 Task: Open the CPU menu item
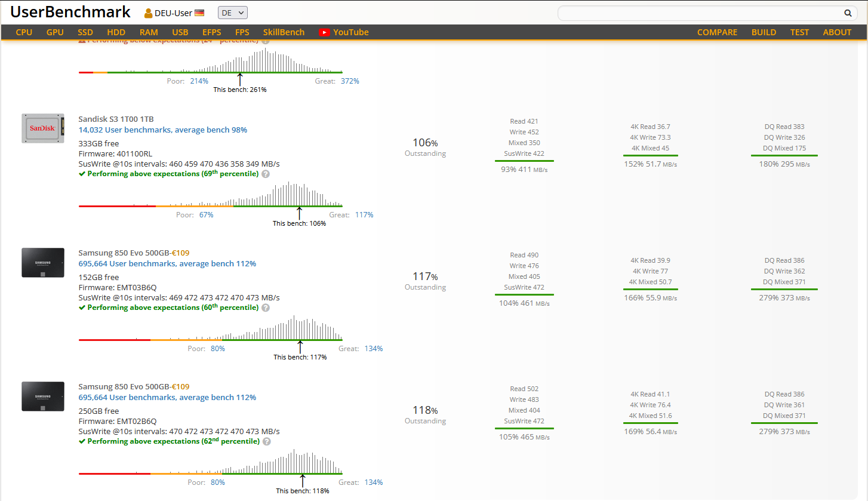click(24, 32)
